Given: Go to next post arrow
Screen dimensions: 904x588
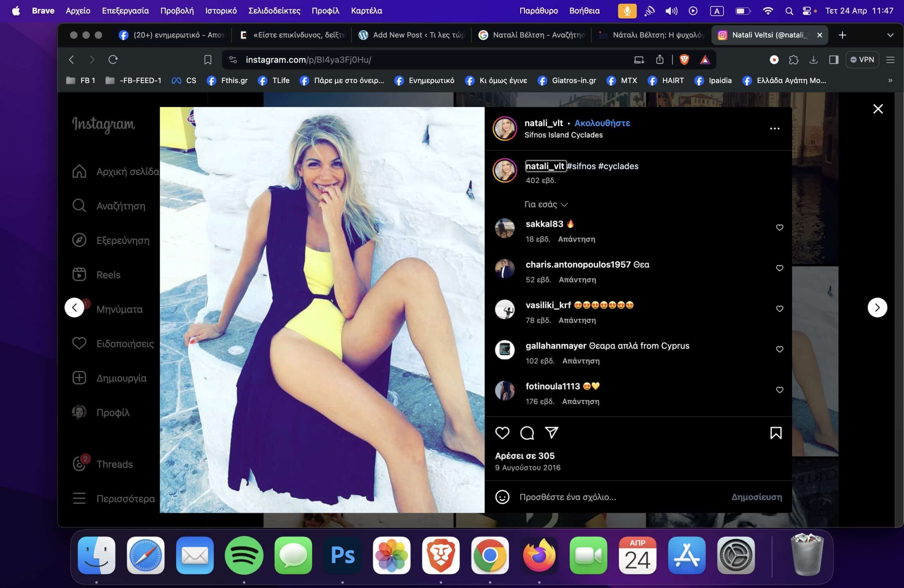Looking at the screenshot, I should [x=877, y=307].
